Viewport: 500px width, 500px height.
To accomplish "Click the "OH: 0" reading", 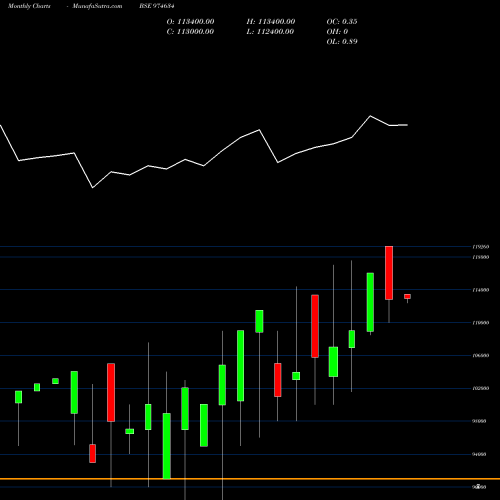I will click(x=337, y=32).
